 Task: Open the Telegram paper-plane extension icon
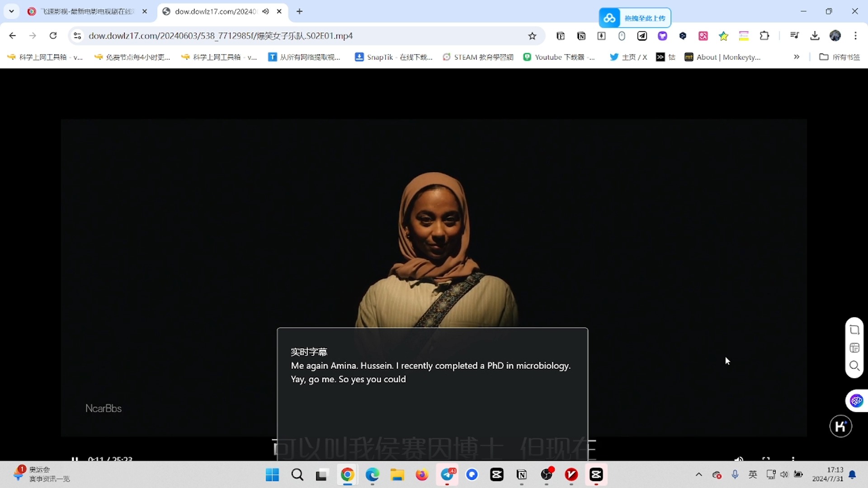tap(642, 36)
